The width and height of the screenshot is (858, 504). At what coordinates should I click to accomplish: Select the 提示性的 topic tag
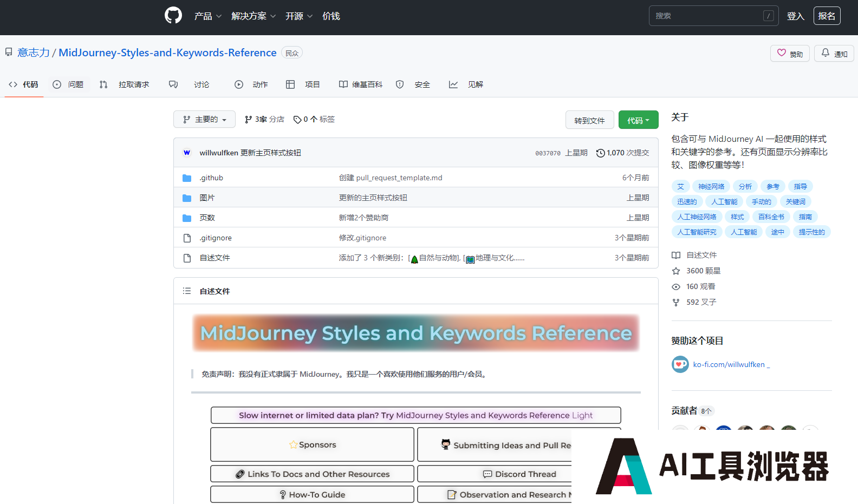click(811, 232)
